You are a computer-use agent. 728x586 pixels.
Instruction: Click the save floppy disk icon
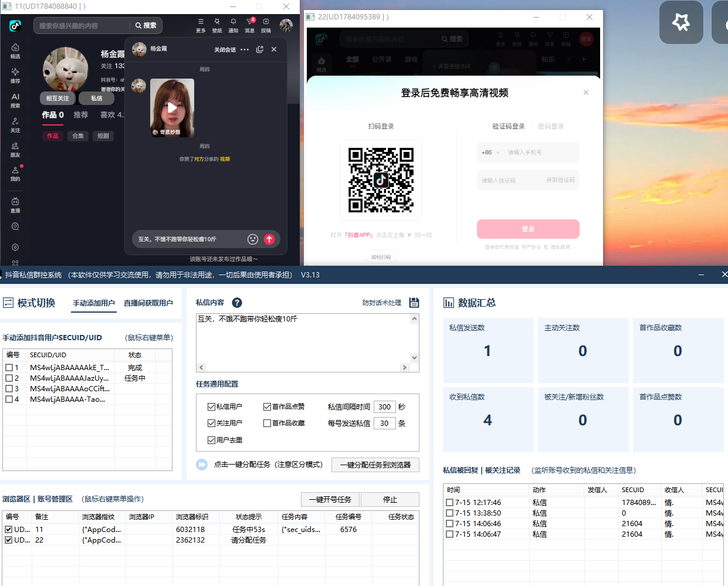click(414, 303)
